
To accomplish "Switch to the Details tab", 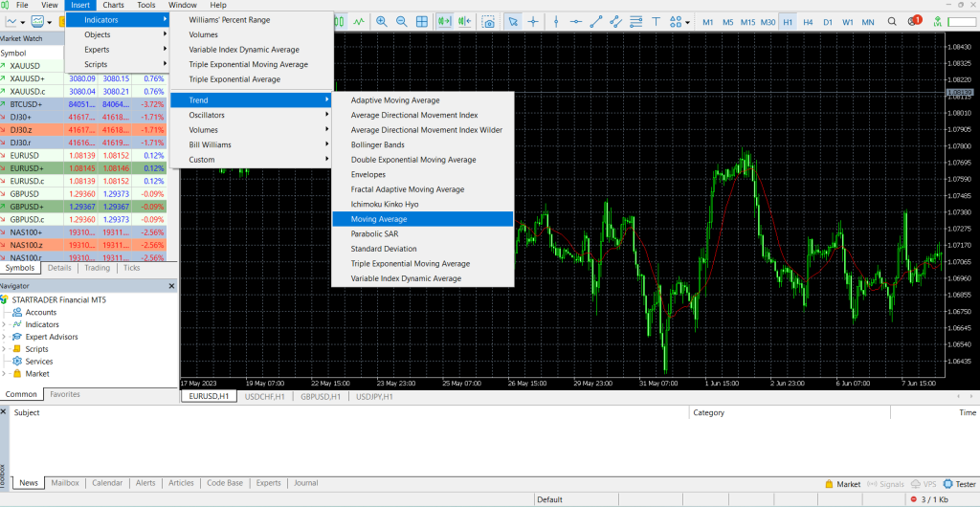I will point(59,268).
